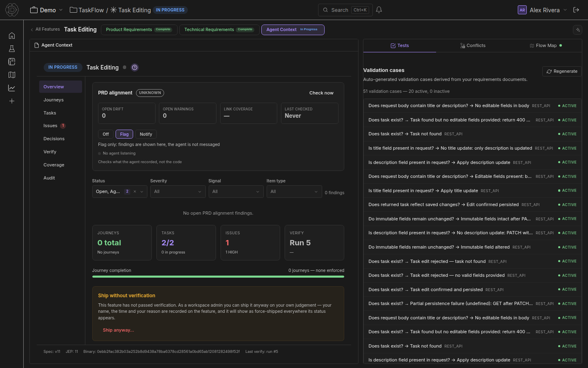This screenshot has width=588, height=368.
Task: Click the app logo in the top-left corner
Action: click(12, 10)
